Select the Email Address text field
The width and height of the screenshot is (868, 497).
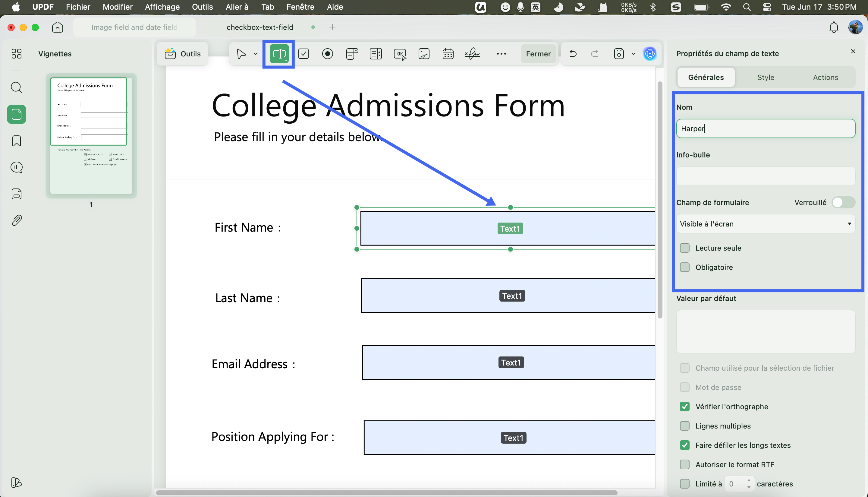pos(509,362)
